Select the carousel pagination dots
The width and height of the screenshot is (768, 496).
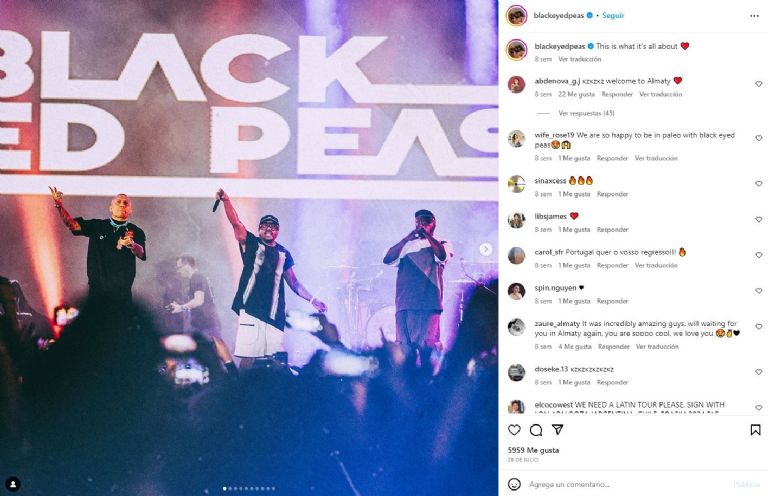point(249,488)
